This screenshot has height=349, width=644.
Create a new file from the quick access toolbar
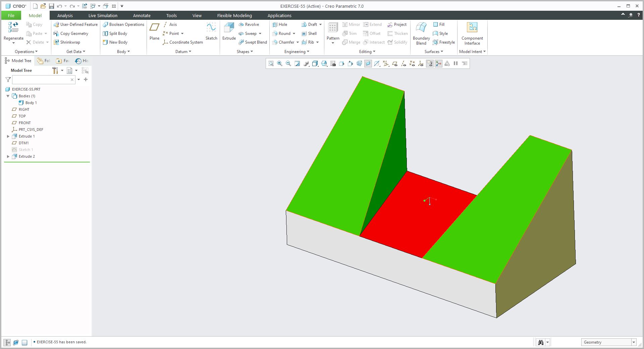pos(35,6)
